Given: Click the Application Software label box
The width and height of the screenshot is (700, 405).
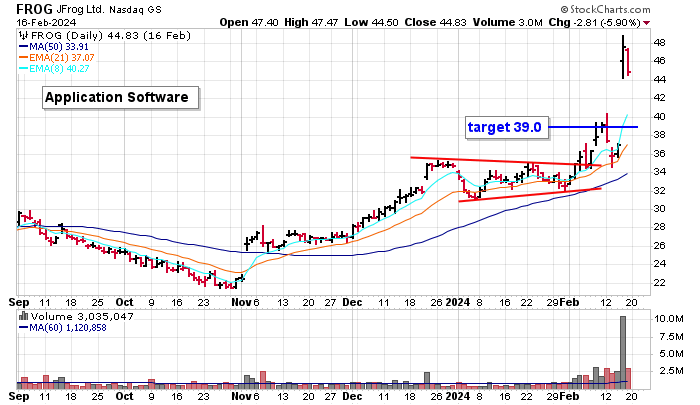Looking at the screenshot, I should pos(121,97).
